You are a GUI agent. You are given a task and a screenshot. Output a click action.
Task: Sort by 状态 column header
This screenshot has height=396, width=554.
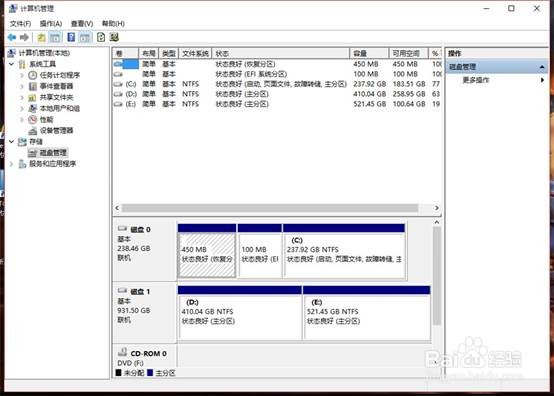pos(281,53)
